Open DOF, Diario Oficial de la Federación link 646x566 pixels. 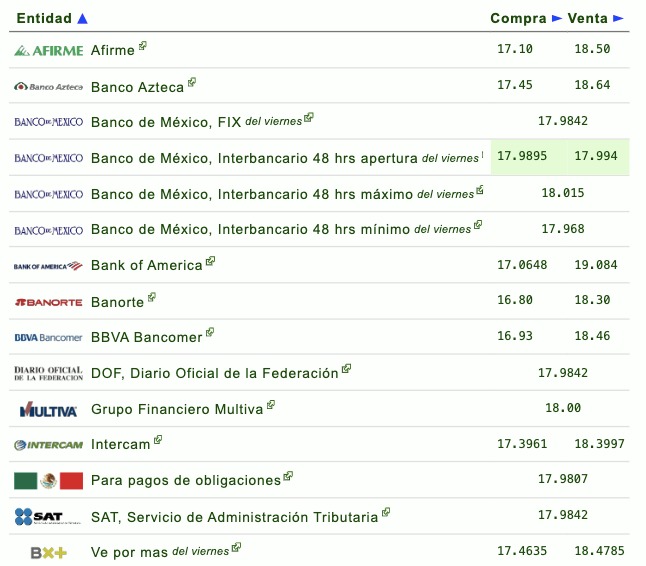coord(215,373)
